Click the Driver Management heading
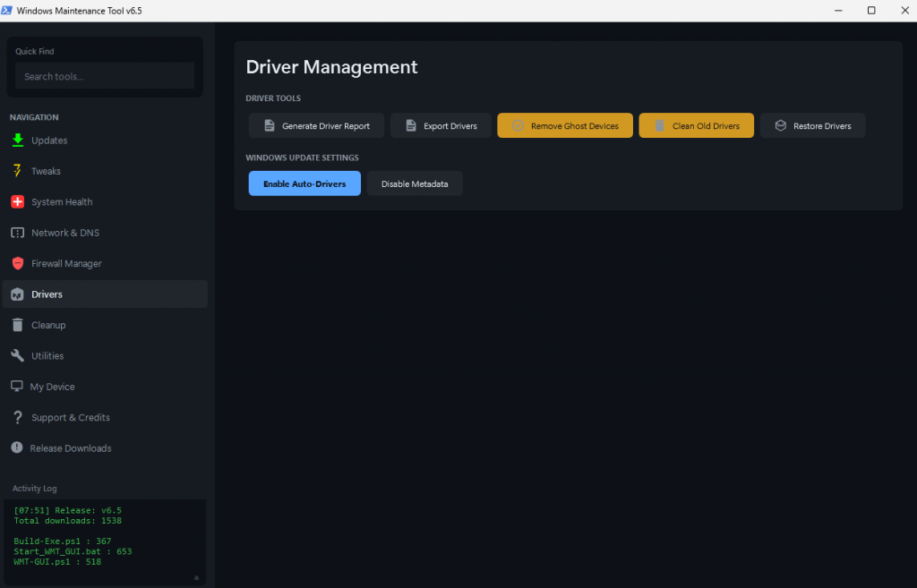Viewport: 917px width, 588px height. pos(331,66)
